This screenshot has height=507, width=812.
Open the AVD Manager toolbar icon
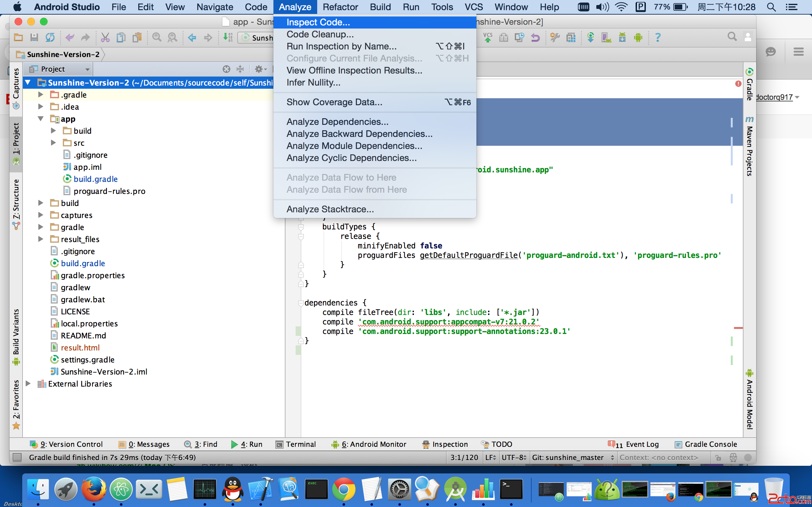tap(606, 38)
